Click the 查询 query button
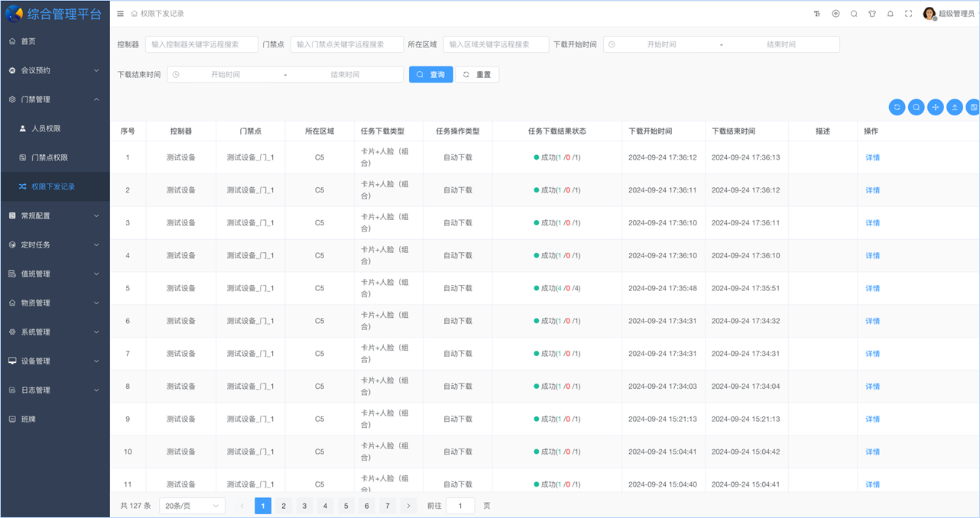The image size is (980, 518). [x=430, y=74]
